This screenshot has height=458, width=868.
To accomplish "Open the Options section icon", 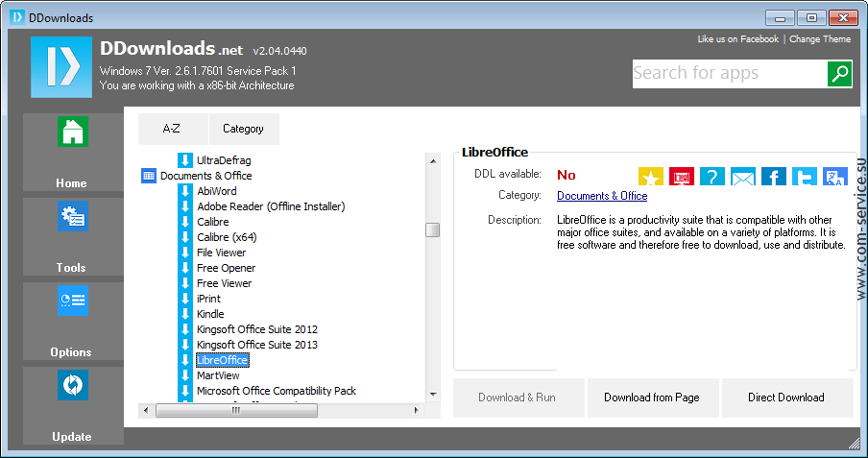I will tap(73, 301).
